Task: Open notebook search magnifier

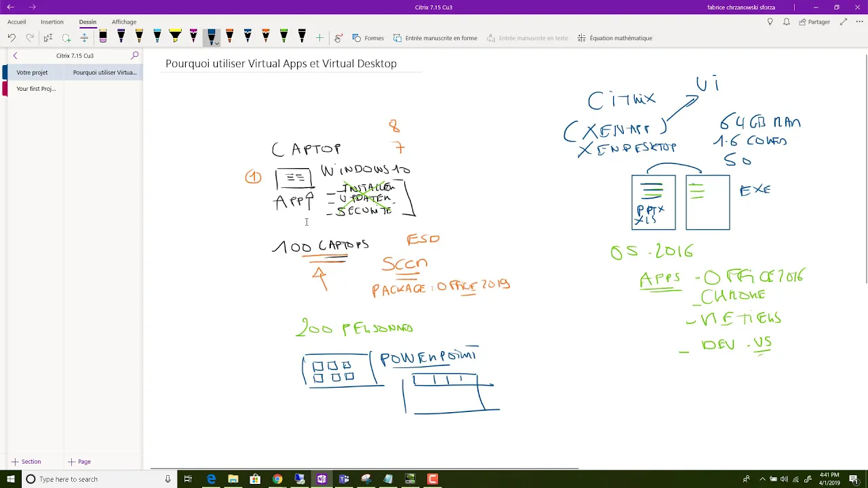Action: pyautogui.click(x=135, y=56)
